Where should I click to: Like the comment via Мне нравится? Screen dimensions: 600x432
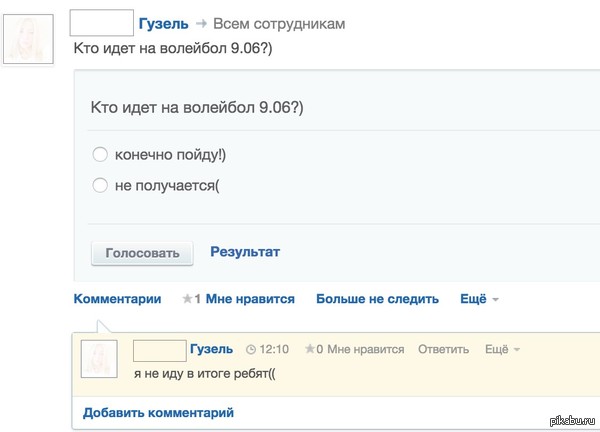(x=365, y=349)
